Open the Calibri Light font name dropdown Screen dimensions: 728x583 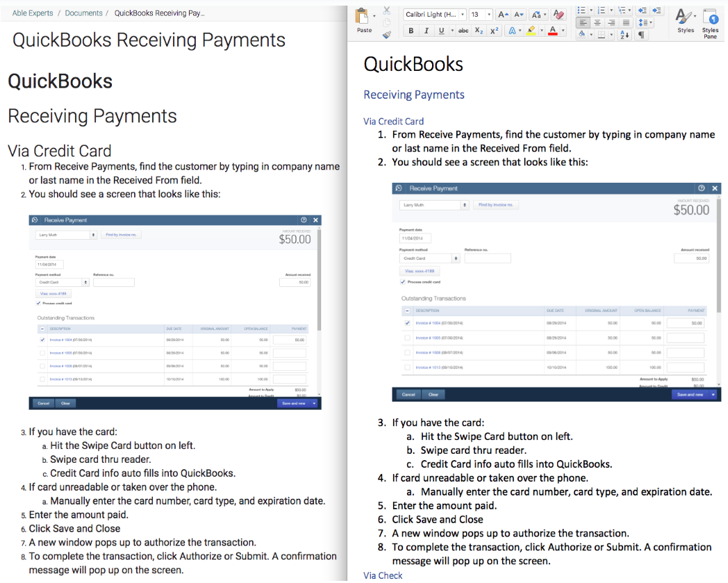click(463, 15)
